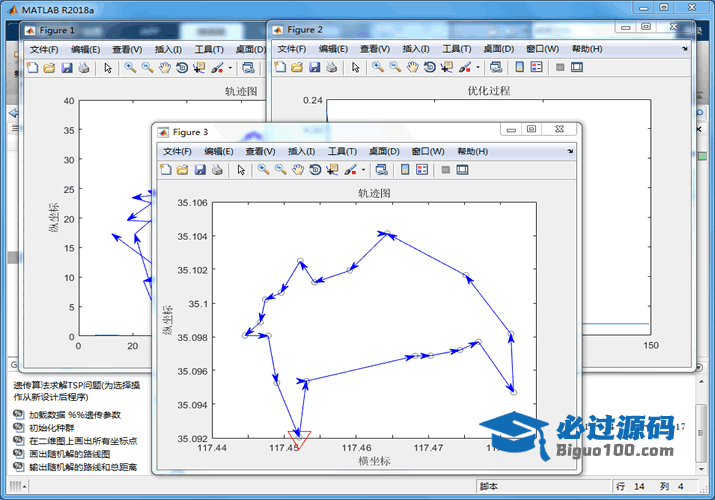Image resolution: width=715 pixels, height=500 pixels.
Task: Open 文件(F) menu in Figure 2
Action: coord(292,49)
